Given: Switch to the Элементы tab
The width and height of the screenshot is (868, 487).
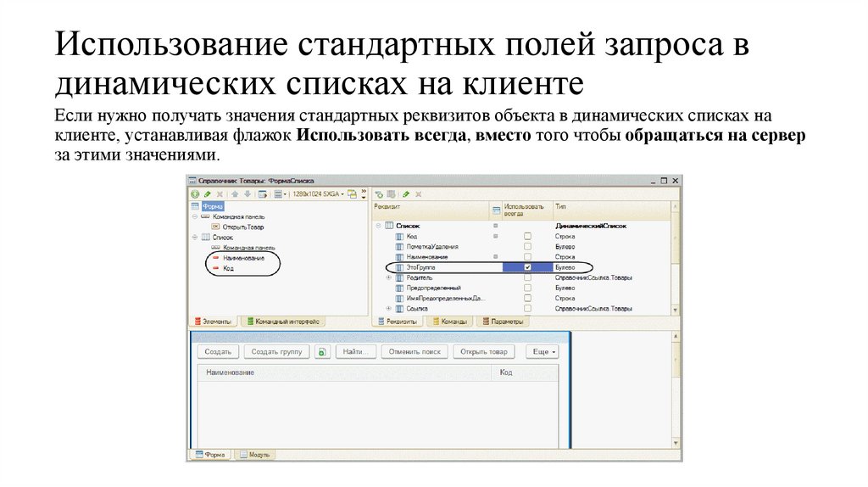Looking at the screenshot, I should (x=213, y=322).
